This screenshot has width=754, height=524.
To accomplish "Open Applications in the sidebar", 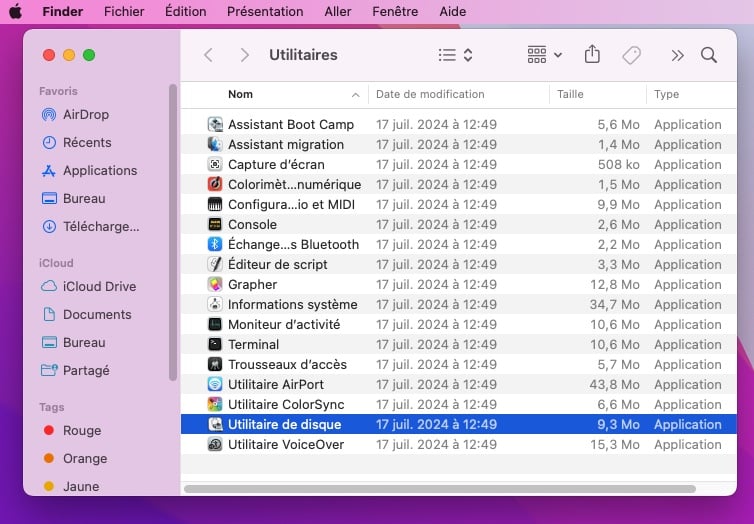I will [89, 171].
